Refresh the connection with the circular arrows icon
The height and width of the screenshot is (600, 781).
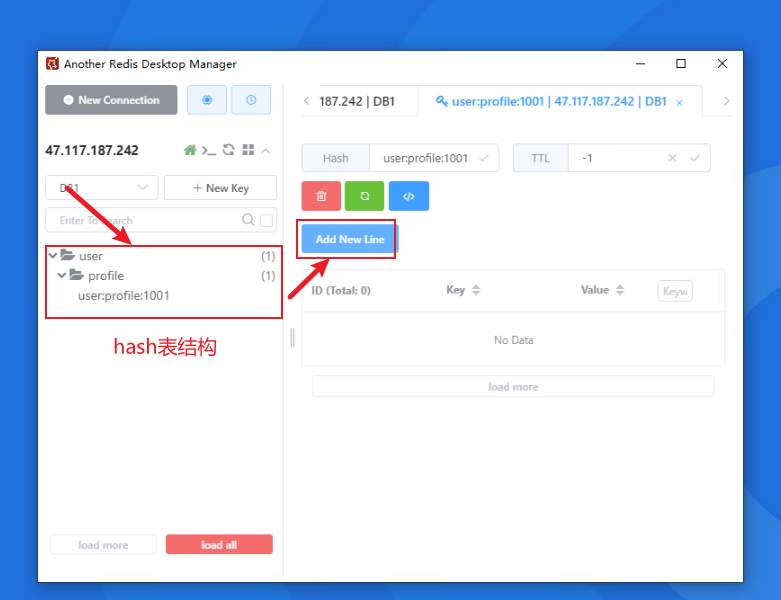[x=229, y=149]
